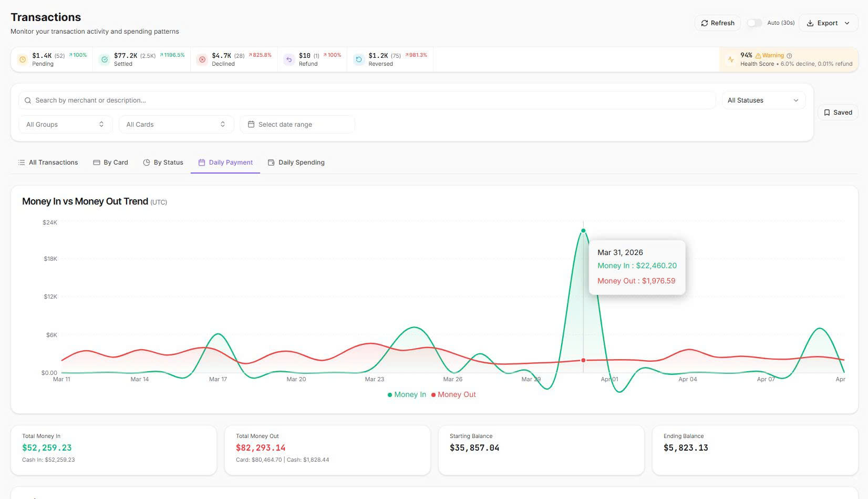The height and width of the screenshot is (499, 868).
Task: Click the Mar 31 Money In peak point
Action: (x=583, y=230)
